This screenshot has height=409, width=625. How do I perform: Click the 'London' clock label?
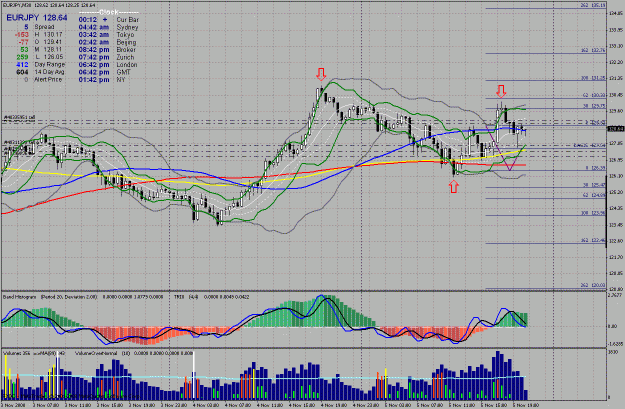pos(127,65)
